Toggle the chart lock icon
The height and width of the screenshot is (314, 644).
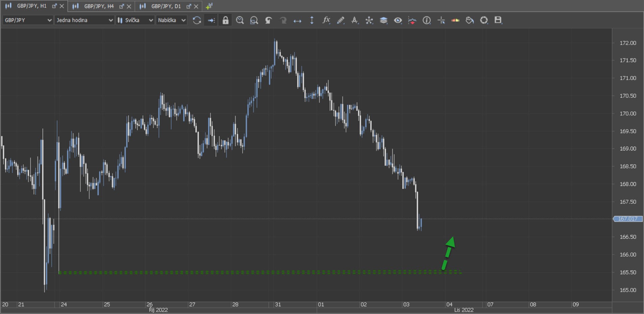coord(225,20)
